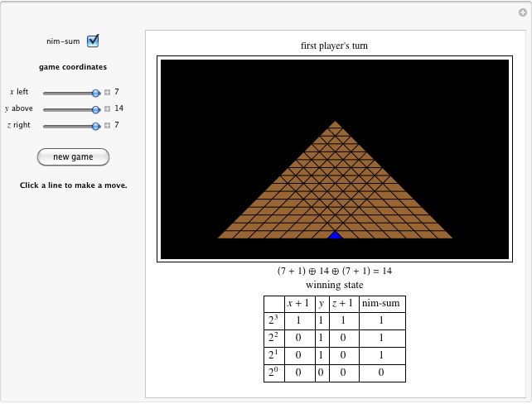Expand the y above slider controls
532x404 pixels.
click(107, 109)
